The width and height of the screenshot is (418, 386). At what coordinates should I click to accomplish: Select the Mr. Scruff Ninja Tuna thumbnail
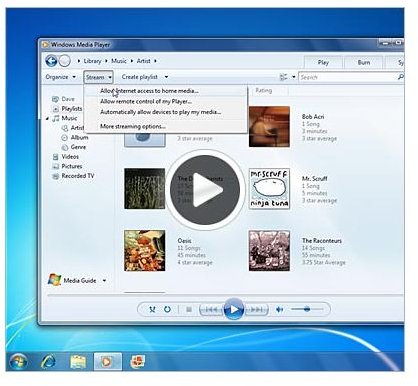point(269,189)
